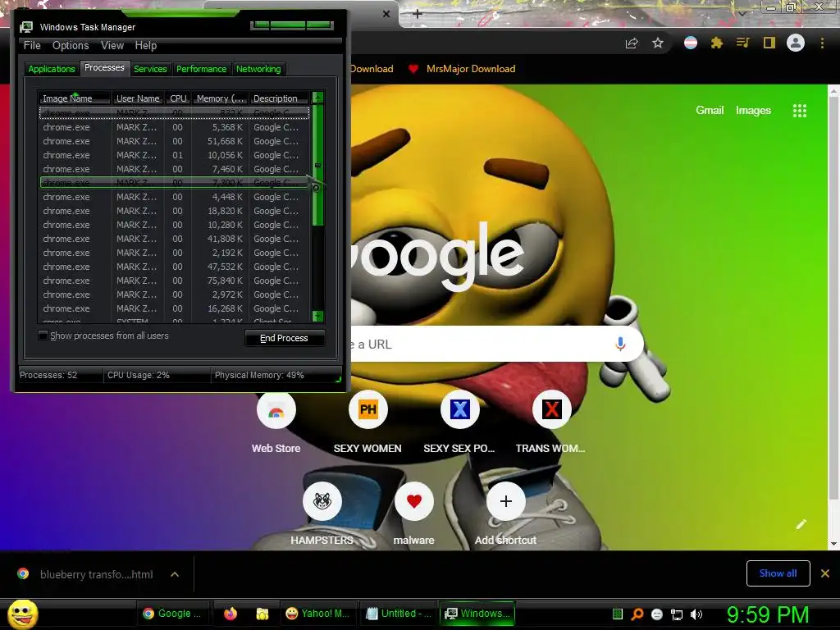The width and height of the screenshot is (840, 630).
Task: Click the magnifier tray icon
Action: pyautogui.click(x=637, y=614)
